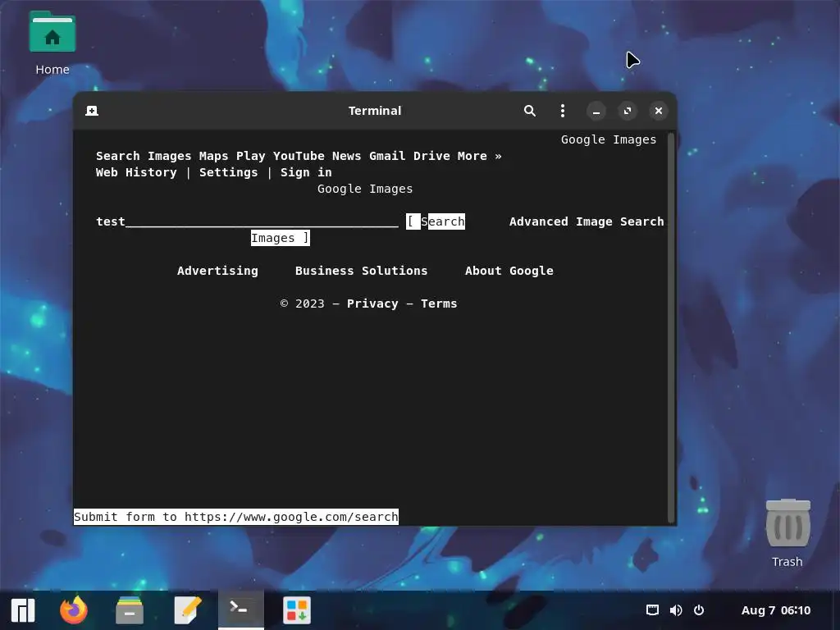Open the Trash desktop icon
Screen dimensions: 840x630
787,533
